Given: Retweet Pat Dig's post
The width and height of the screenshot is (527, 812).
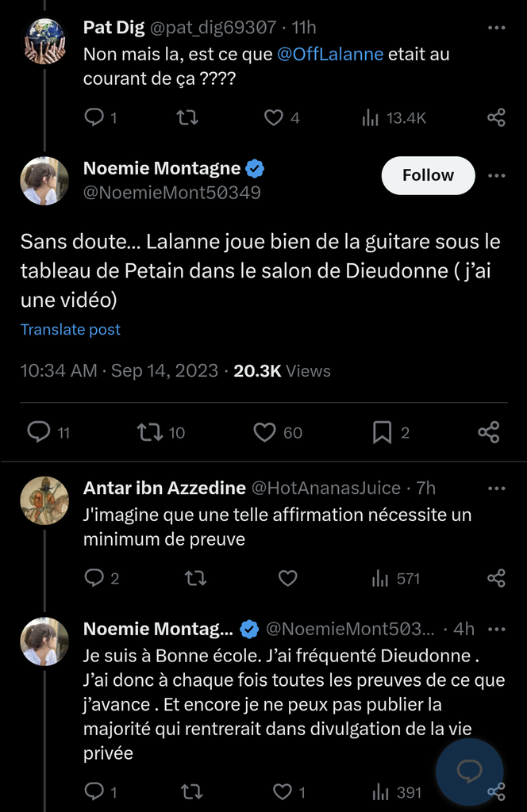Looking at the screenshot, I should click(187, 118).
